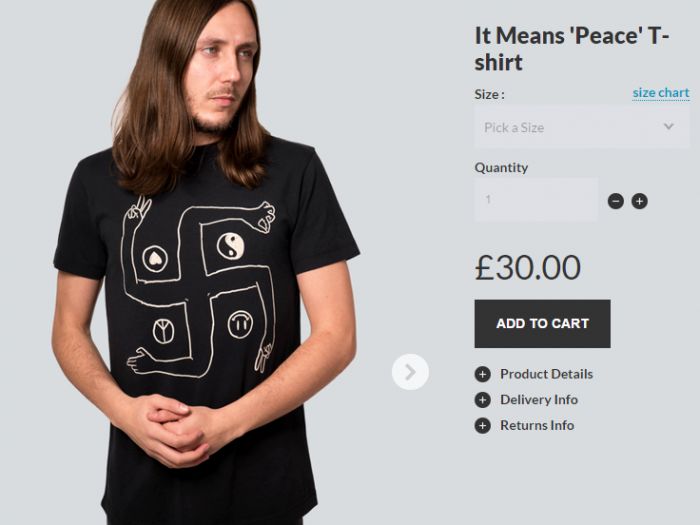Screen dimensions: 700x525
Task: Click the plus icon beside Product Details
Action: [x=482, y=374]
